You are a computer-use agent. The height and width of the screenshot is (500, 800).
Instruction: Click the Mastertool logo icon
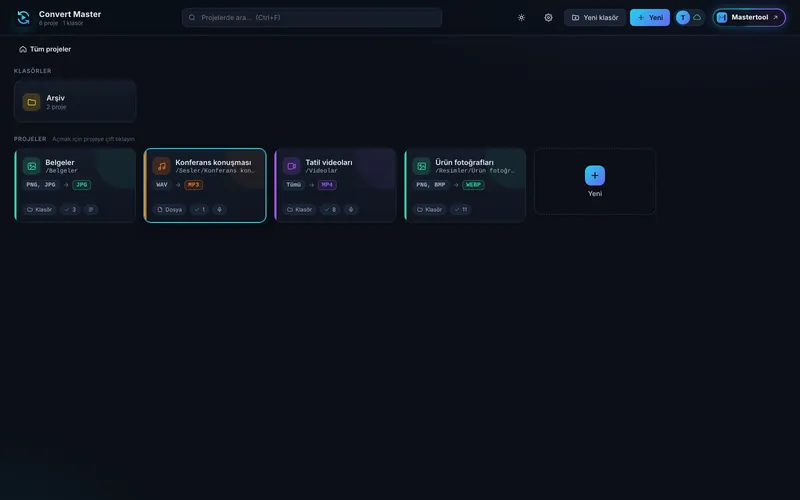721,17
